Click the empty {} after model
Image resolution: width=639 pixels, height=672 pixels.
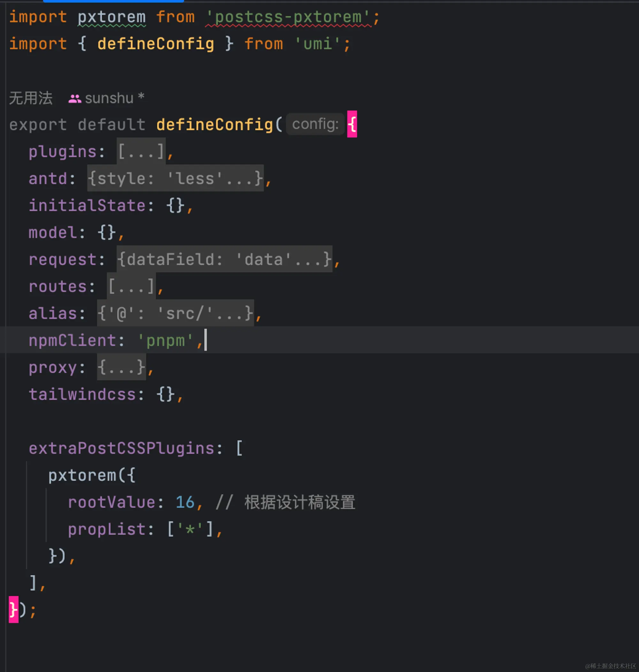(x=107, y=233)
